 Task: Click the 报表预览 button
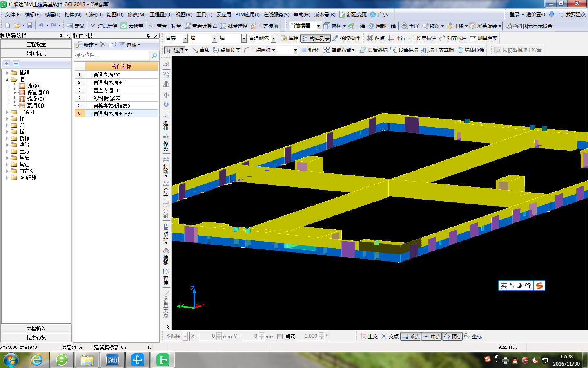(36, 338)
